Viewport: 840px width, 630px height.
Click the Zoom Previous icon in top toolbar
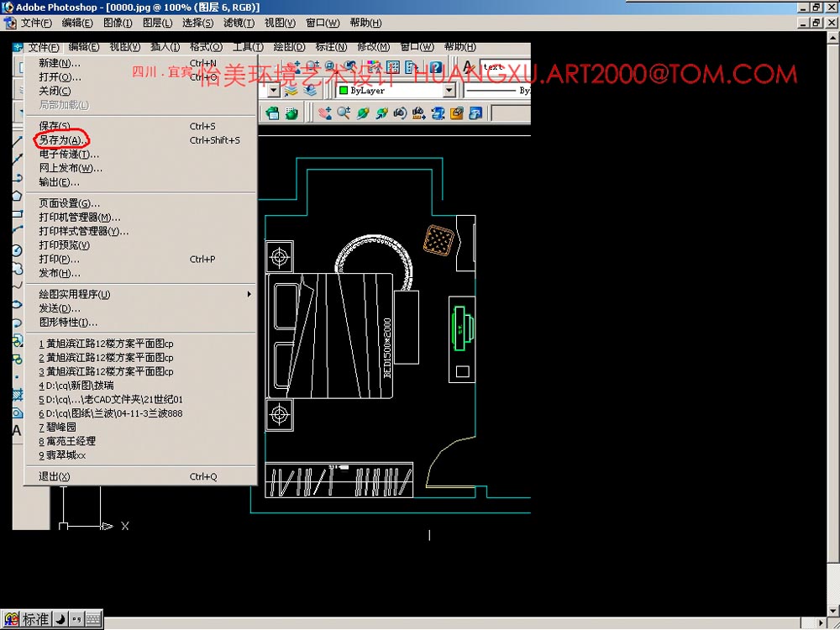tap(349, 67)
